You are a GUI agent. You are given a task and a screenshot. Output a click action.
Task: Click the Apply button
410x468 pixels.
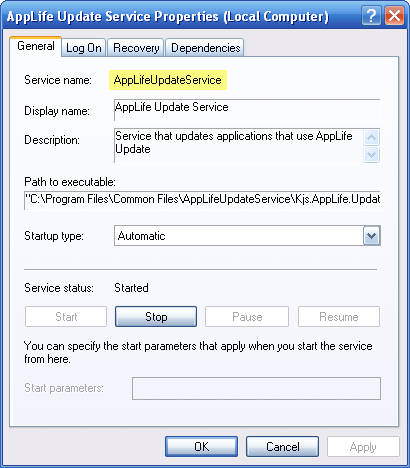(x=363, y=447)
